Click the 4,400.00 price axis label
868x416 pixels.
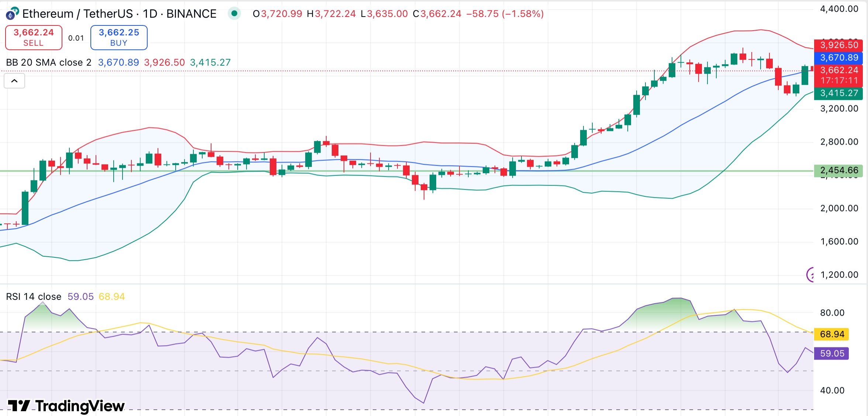[839, 9]
